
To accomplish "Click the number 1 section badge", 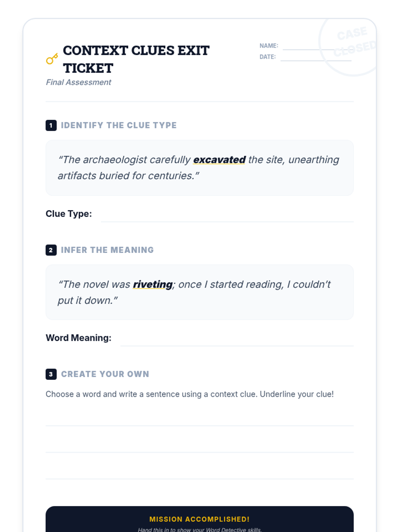I will (x=51, y=125).
